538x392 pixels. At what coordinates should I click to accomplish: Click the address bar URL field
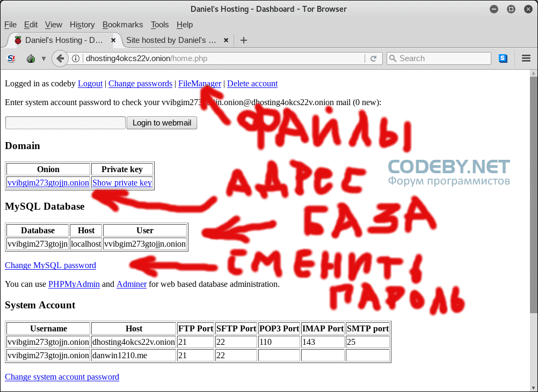[x=223, y=58]
